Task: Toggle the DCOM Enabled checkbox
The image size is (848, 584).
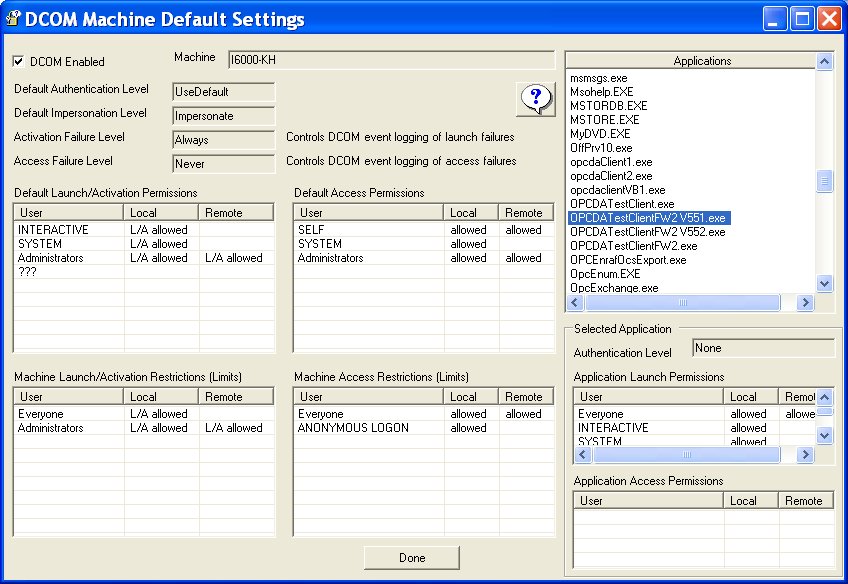Action: click(x=18, y=61)
